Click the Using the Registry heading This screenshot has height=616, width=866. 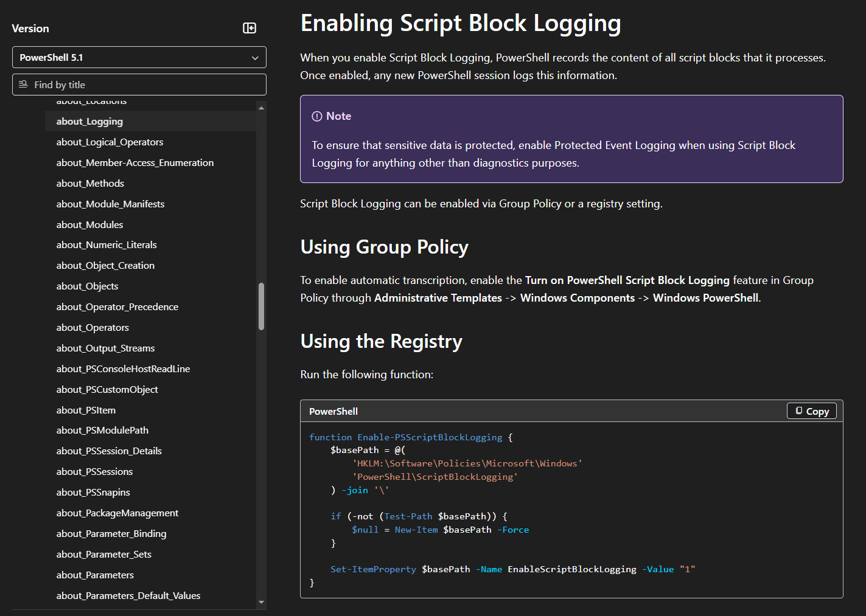point(382,342)
